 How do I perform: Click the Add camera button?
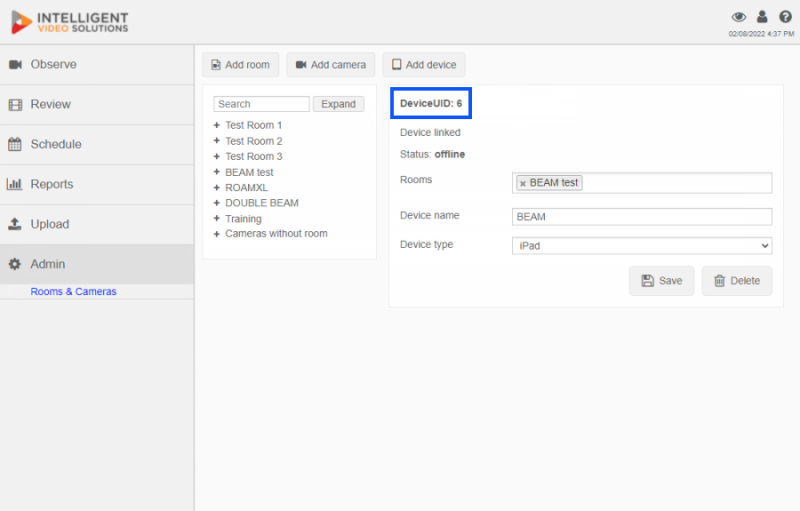point(331,65)
